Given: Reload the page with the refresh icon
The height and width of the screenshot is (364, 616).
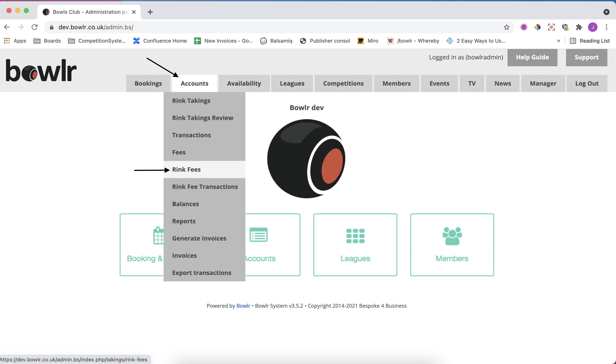Looking at the screenshot, I should [x=35, y=27].
